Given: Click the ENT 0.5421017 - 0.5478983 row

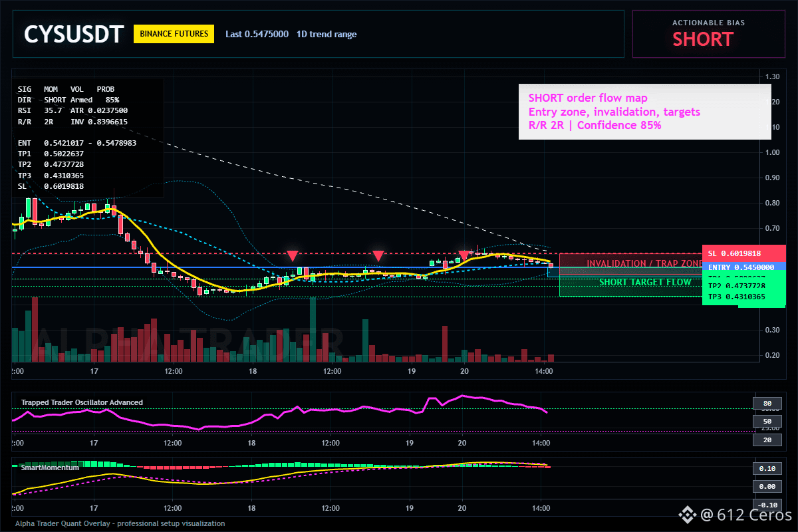Looking at the screenshot, I should [x=77, y=143].
